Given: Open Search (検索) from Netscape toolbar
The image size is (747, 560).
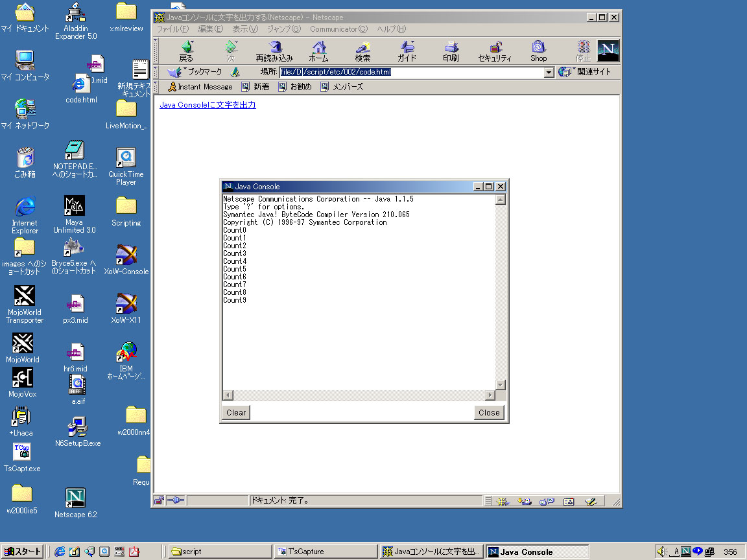Looking at the screenshot, I should pos(362,51).
